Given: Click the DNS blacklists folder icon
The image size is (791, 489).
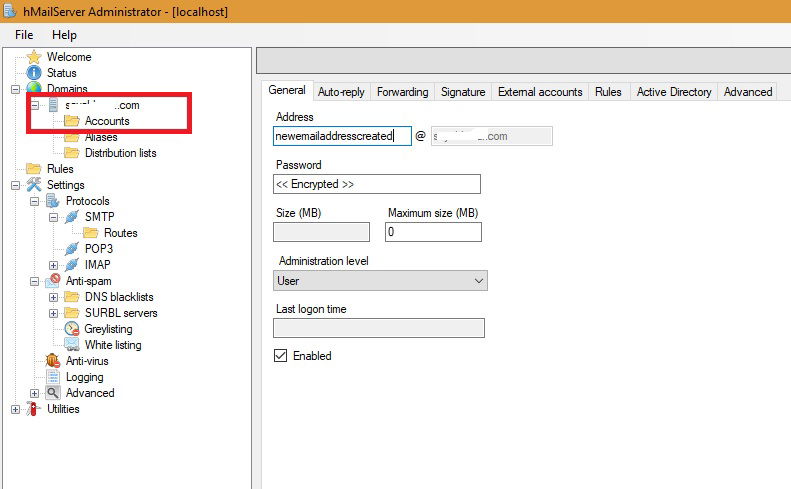Looking at the screenshot, I should click(72, 297).
